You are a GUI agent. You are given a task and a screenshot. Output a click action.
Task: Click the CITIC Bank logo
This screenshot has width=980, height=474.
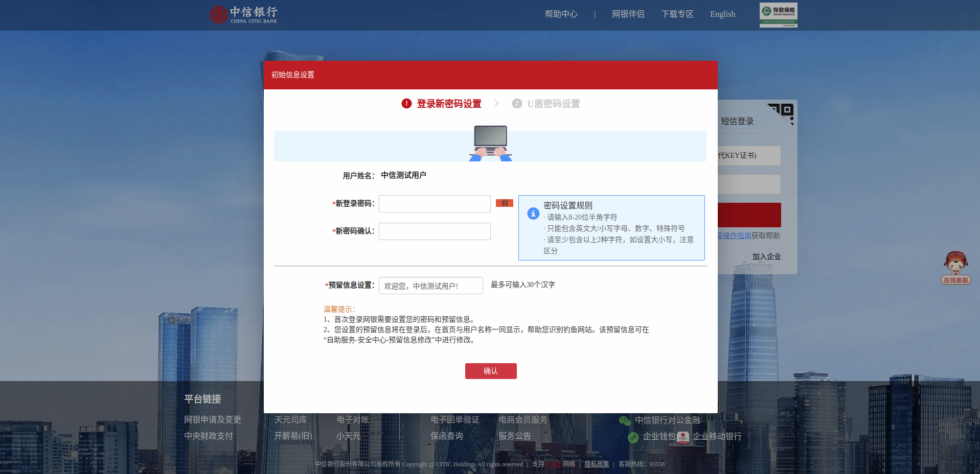[243, 14]
